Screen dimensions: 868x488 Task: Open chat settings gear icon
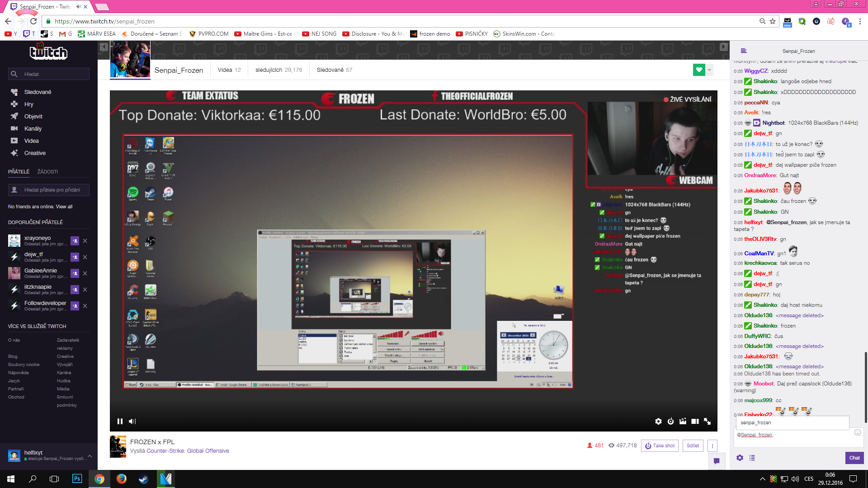740,458
